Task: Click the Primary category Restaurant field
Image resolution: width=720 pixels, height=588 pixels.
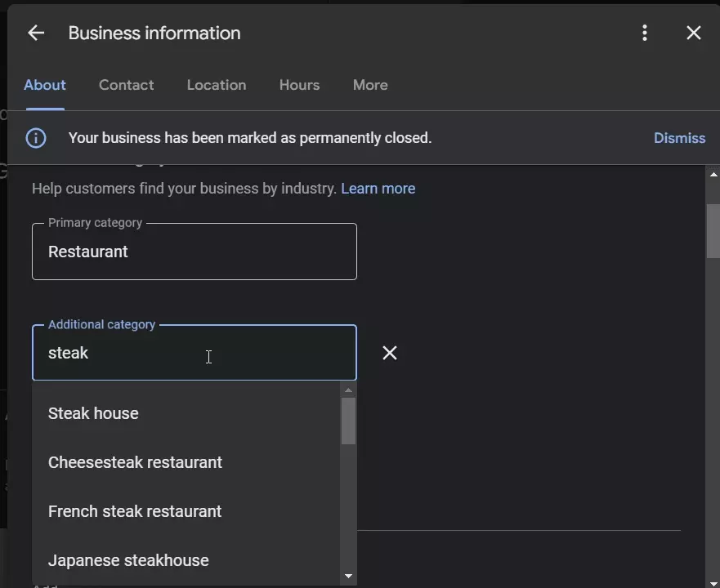Action: coord(195,252)
